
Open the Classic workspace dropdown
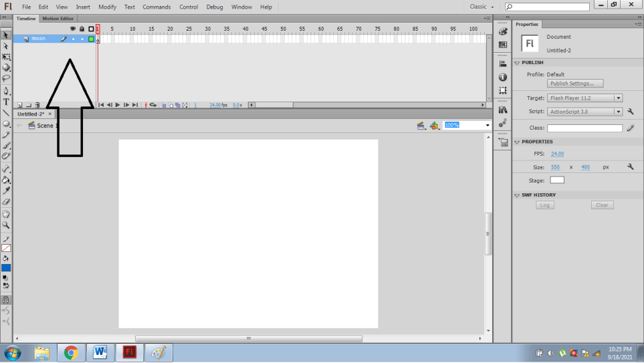[x=481, y=7]
